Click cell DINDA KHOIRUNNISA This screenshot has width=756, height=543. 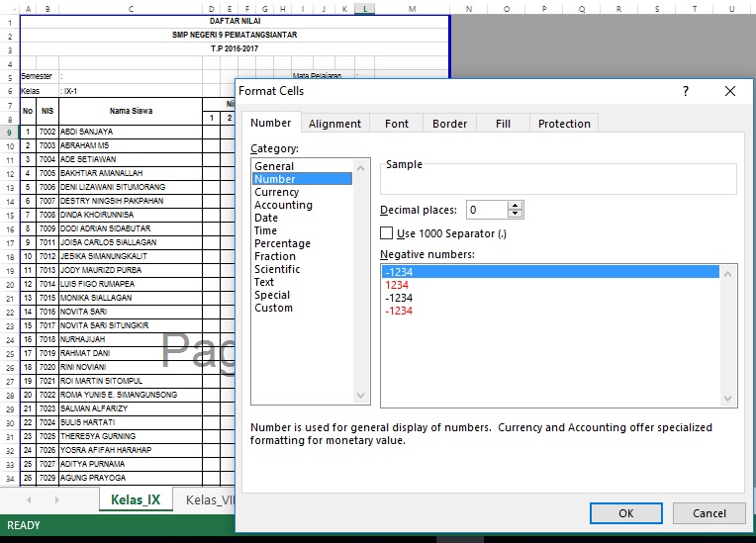[131, 215]
